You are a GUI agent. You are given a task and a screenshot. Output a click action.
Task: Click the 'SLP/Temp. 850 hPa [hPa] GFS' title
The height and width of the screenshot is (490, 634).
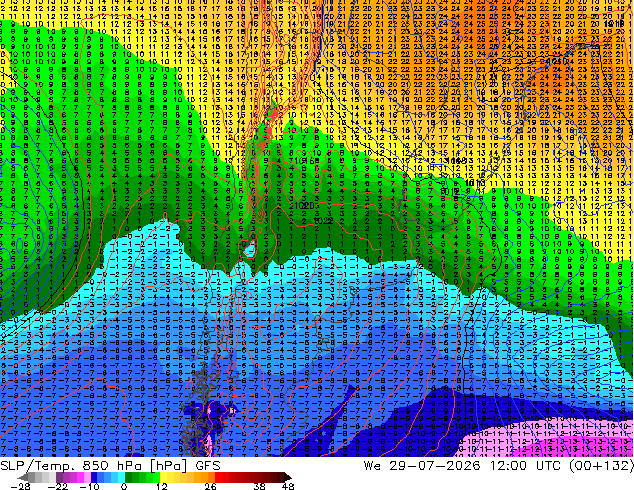coord(110,466)
